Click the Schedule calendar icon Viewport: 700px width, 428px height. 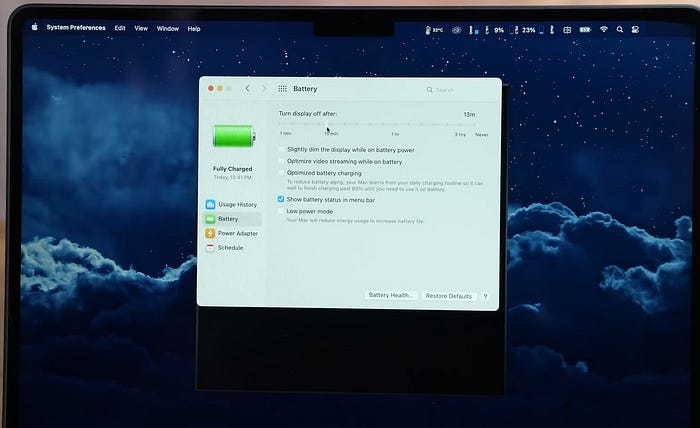click(x=210, y=248)
